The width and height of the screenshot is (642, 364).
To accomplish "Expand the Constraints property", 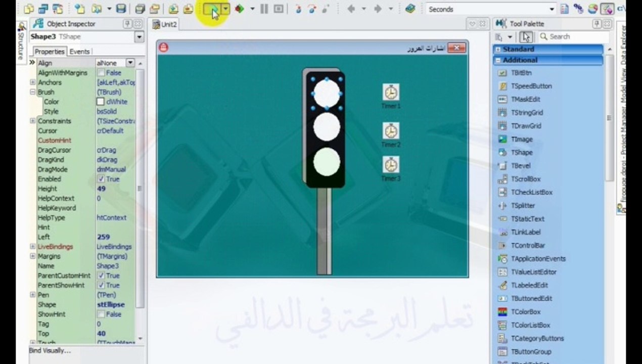I will tap(33, 121).
